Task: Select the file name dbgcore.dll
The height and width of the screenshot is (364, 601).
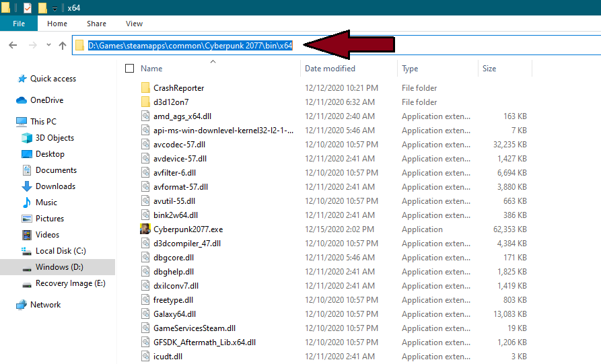Action: click(174, 258)
